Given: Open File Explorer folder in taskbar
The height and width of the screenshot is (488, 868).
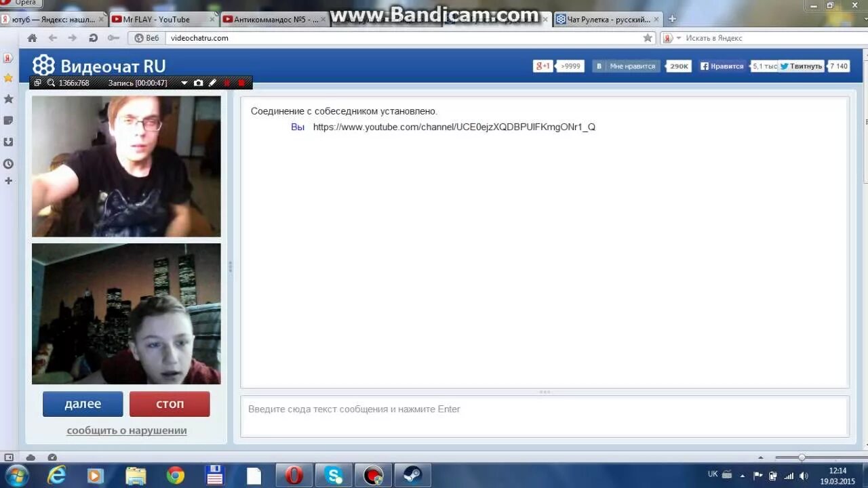Looking at the screenshot, I should 136,476.
